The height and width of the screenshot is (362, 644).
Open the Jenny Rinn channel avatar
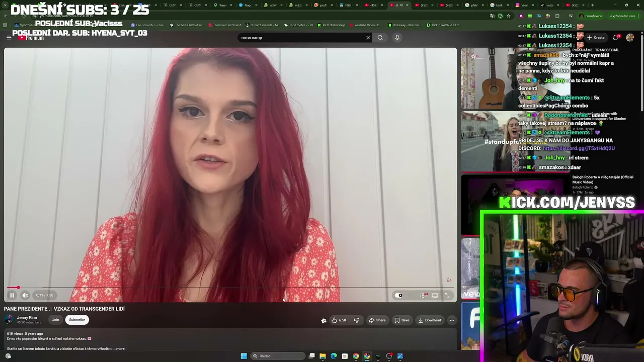tap(9, 320)
